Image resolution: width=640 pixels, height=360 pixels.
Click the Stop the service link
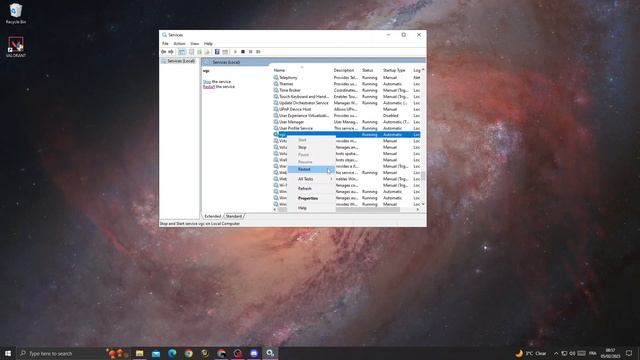tap(207, 82)
